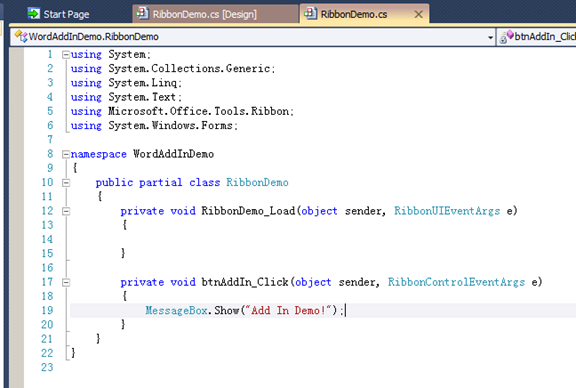Click the 'RibbonDemo' class name in line 10

257,183
